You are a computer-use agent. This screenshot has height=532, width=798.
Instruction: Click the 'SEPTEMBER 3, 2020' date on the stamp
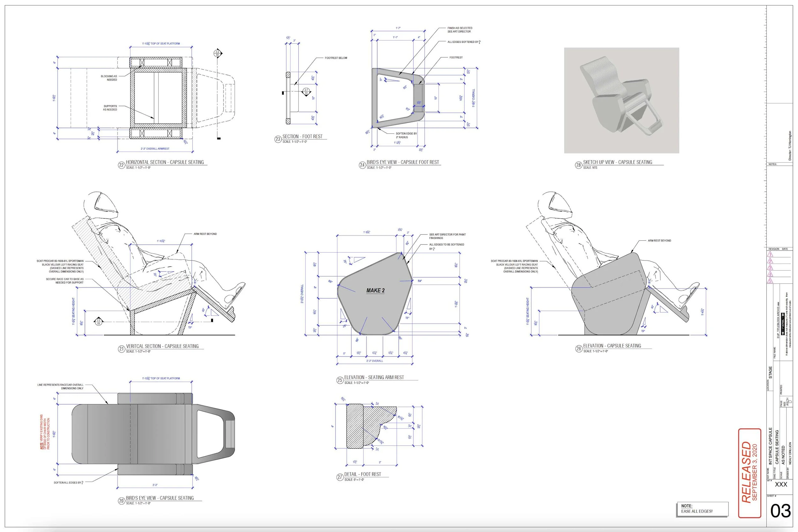pos(755,472)
